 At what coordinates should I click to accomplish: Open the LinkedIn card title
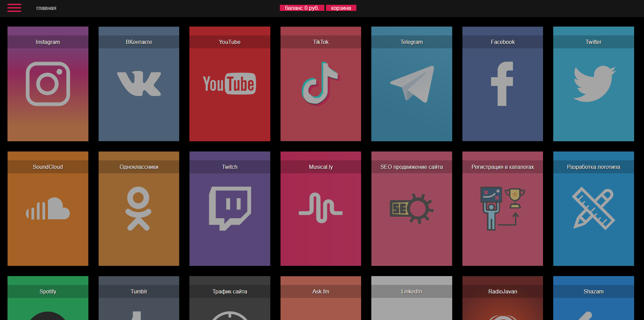(412, 291)
